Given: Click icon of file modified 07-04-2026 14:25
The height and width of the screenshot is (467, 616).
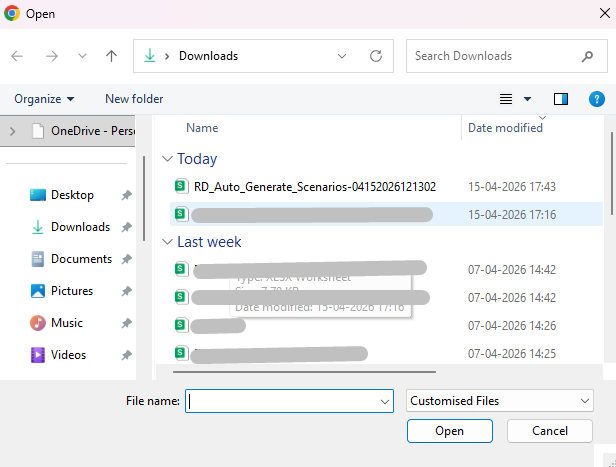Looking at the screenshot, I should click(x=181, y=353).
